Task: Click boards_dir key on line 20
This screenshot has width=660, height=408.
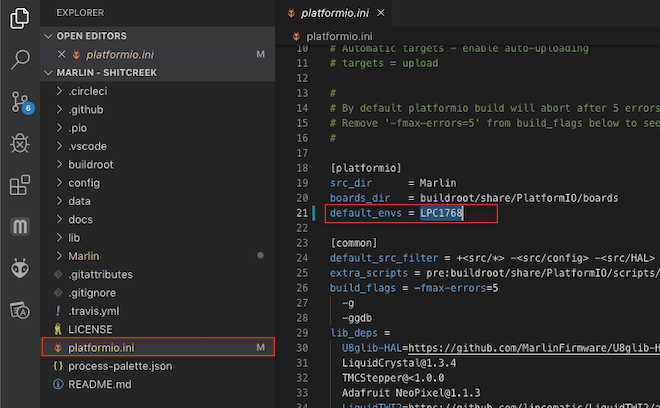Action: pos(360,198)
